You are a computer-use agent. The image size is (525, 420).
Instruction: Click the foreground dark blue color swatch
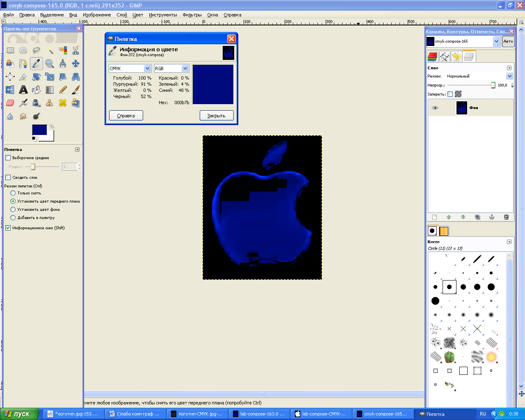pyautogui.click(x=39, y=130)
